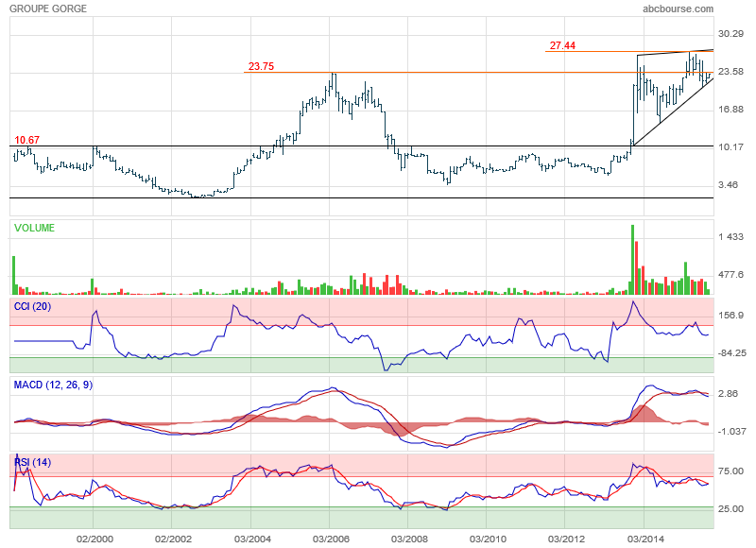
Task: Click the 02/2000 date axis label
Action: [94, 539]
